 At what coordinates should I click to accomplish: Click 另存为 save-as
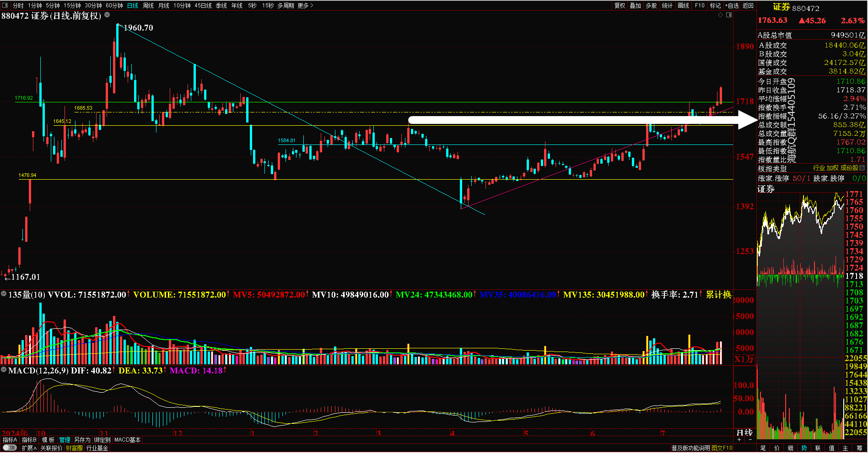(82, 440)
